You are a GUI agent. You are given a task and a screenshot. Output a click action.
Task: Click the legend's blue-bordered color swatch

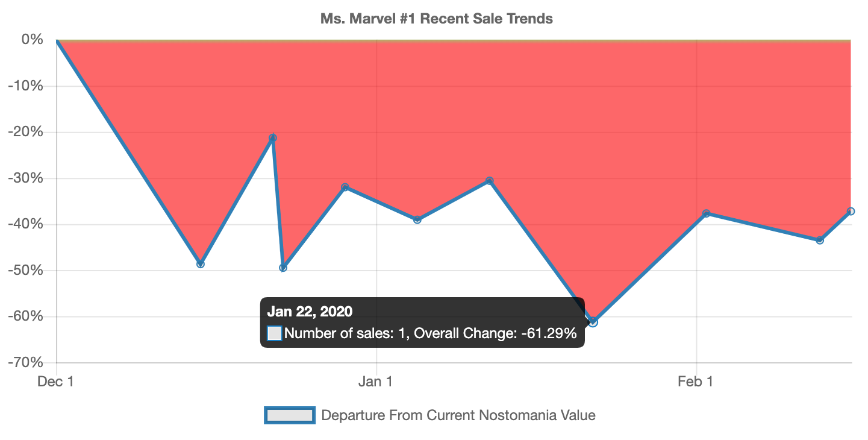(x=290, y=415)
